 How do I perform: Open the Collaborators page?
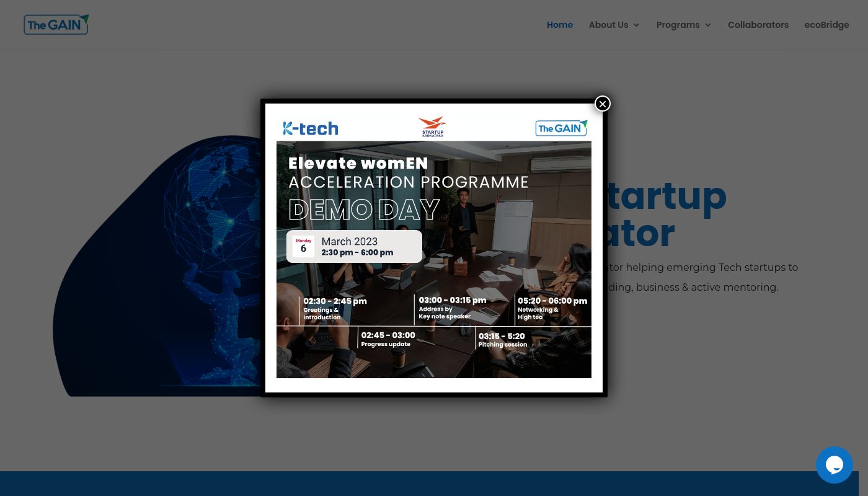pos(758,25)
